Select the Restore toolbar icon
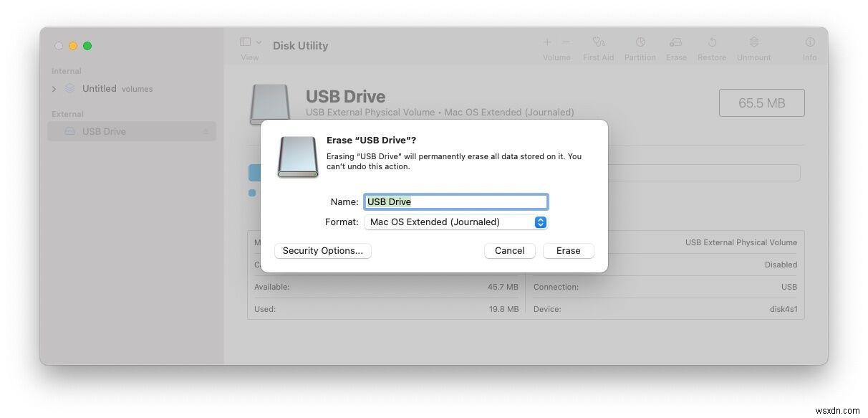 pos(712,43)
